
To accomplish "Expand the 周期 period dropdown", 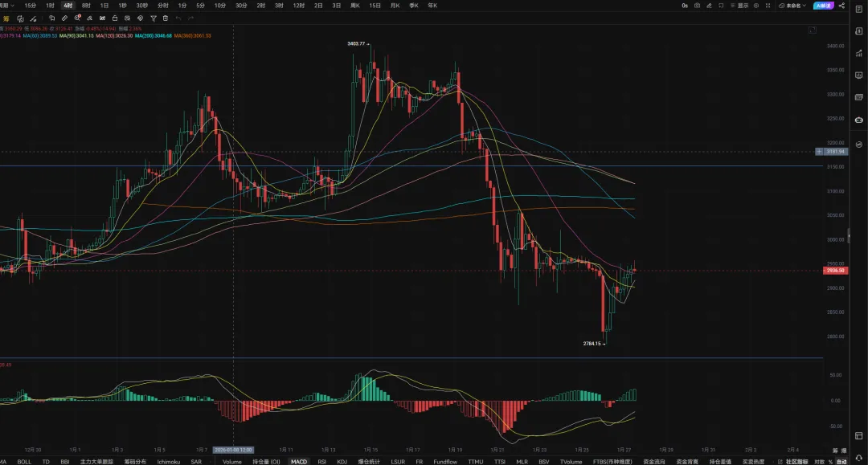I will tap(8, 6).
